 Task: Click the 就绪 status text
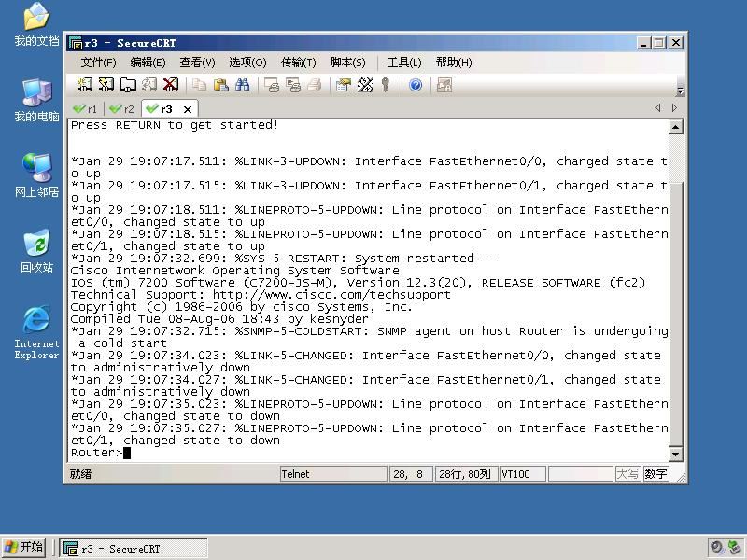coord(80,474)
